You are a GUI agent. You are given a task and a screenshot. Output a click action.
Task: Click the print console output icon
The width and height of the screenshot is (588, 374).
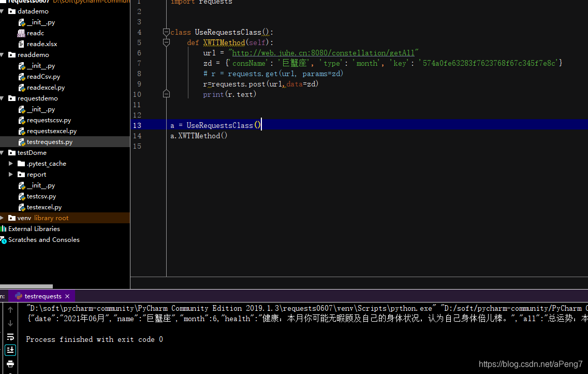pyautogui.click(x=10, y=364)
